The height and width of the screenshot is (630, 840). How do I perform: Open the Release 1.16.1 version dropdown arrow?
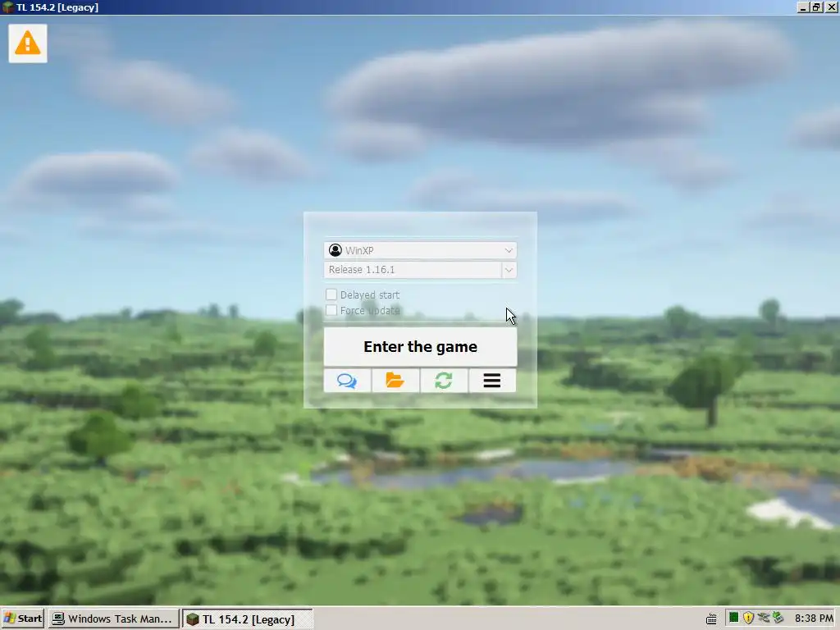(509, 270)
